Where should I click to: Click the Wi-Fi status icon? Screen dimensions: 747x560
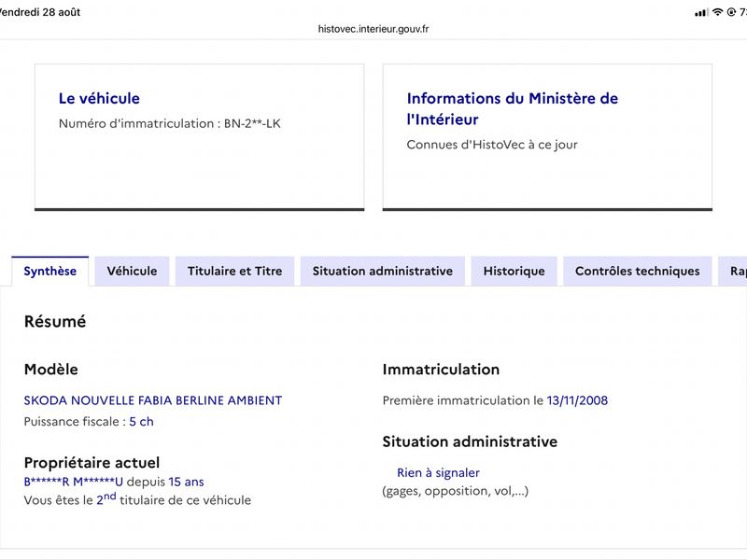click(718, 12)
